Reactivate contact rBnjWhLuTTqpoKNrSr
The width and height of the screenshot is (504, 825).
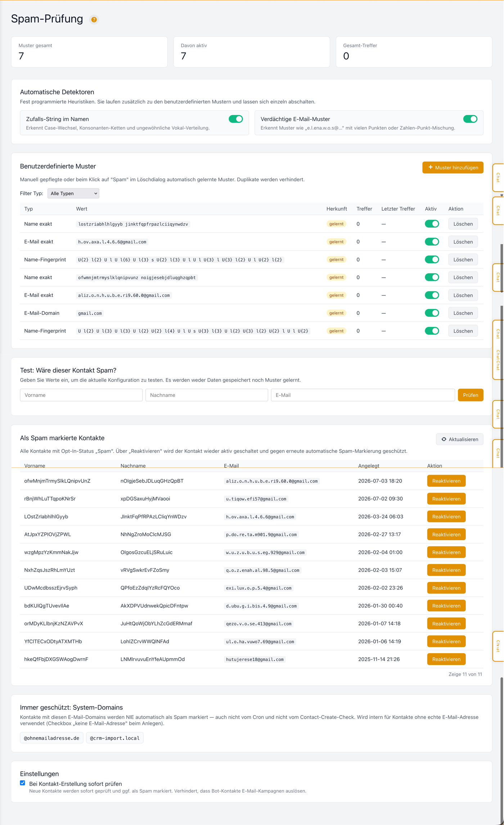tap(446, 499)
